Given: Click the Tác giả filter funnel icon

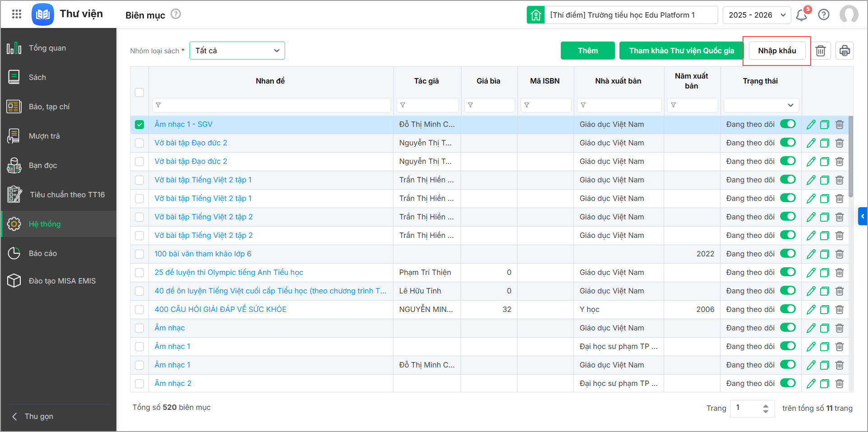Looking at the screenshot, I should click(403, 105).
